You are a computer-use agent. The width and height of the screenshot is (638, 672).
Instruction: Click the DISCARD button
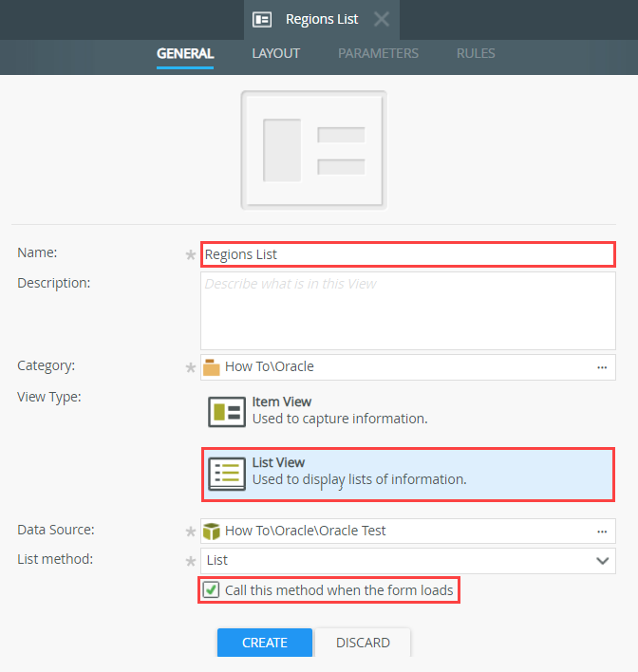363,643
